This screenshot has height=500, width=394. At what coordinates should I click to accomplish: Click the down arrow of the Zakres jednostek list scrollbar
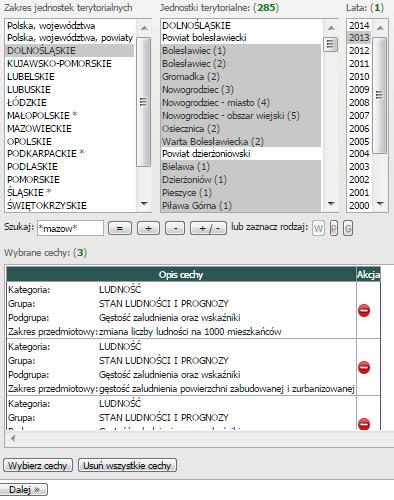pos(144,203)
